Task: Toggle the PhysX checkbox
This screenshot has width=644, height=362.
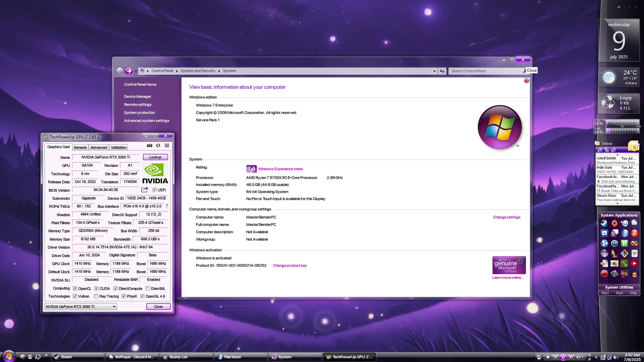Action: point(123,296)
